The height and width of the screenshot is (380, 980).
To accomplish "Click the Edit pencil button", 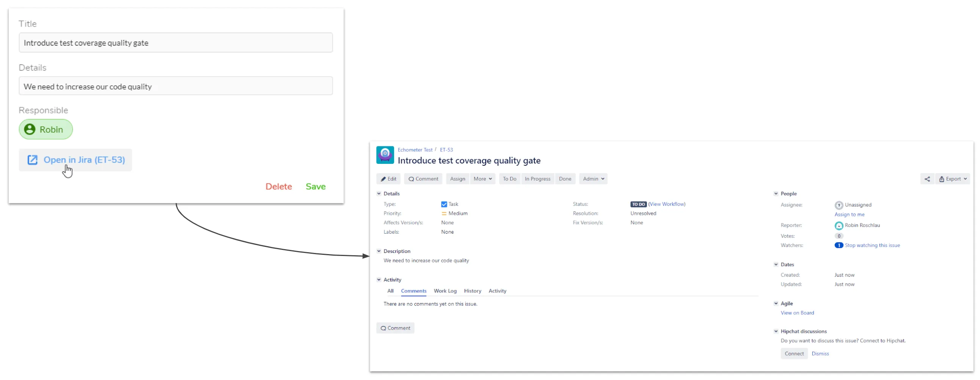I will [388, 179].
